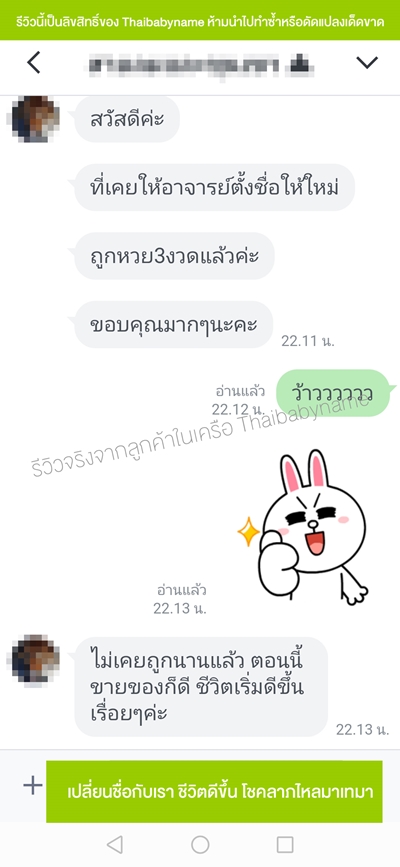Open the plus attachment menu
Viewport: 400px width, 867px height.
coord(33,785)
